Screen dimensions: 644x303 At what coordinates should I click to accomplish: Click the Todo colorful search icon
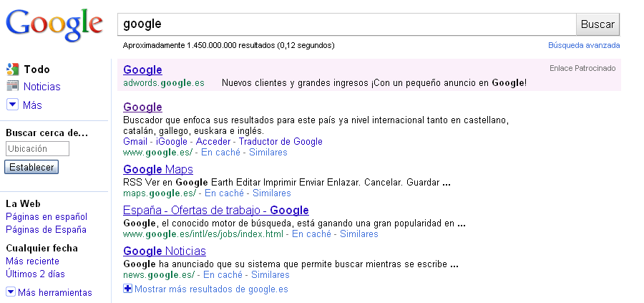tap(13, 69)
